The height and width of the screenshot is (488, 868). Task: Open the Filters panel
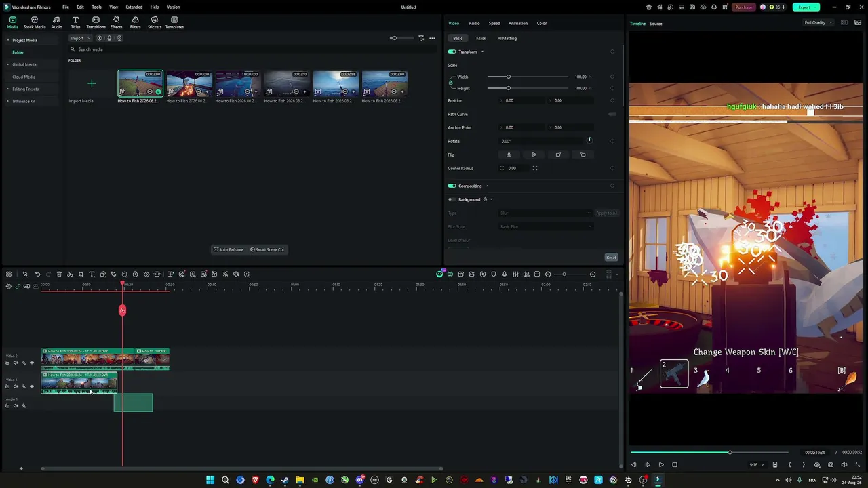pyautogui.click(x=135, y=23)
